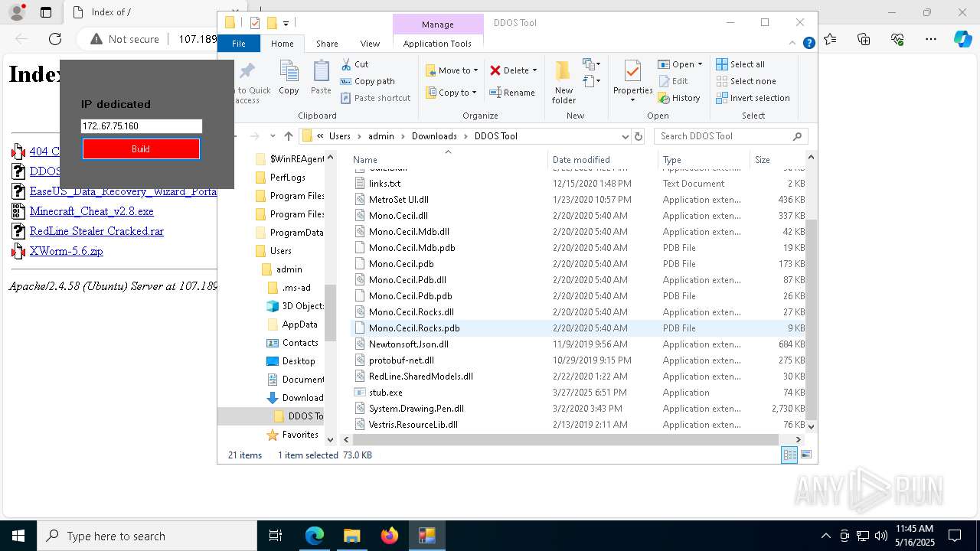Open Edge settings and more menu

[x=931, y=39]
